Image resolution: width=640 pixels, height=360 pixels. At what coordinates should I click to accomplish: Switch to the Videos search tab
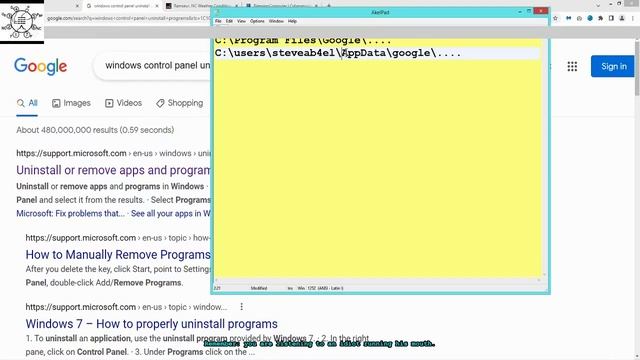(x=124, y=103)
